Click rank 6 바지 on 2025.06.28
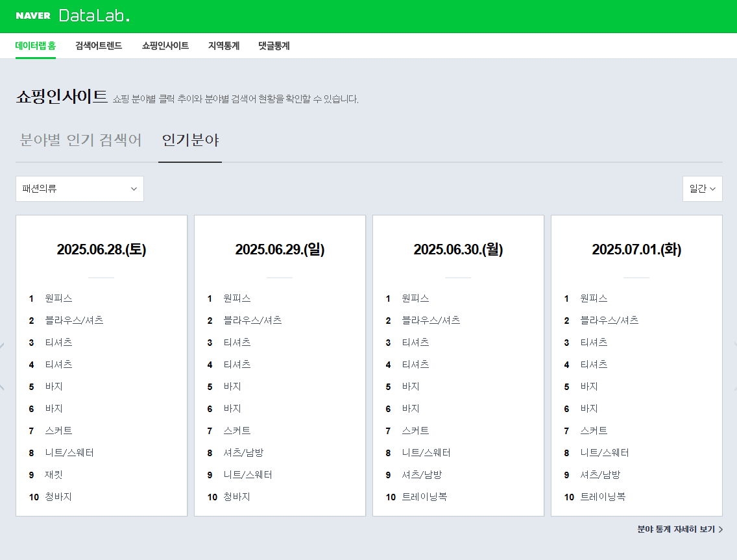Screen dimensions: 737x560 [54, 409]
